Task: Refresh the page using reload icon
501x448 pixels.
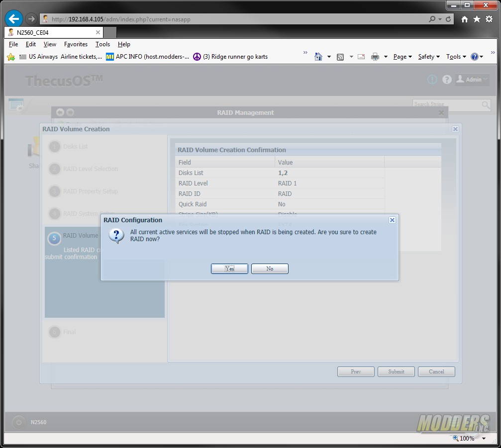Action: [448, 19]
